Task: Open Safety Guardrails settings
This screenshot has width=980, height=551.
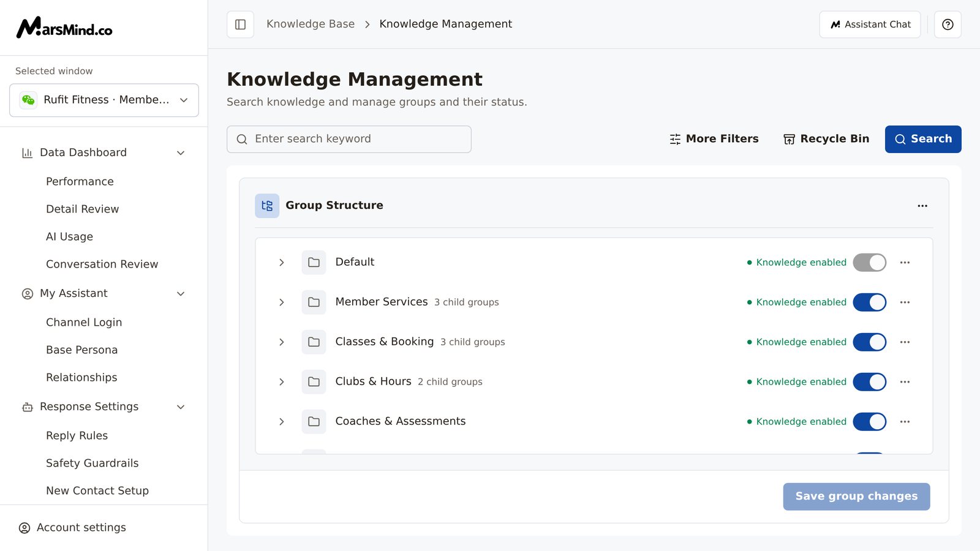Action: (x=92, y=463)
